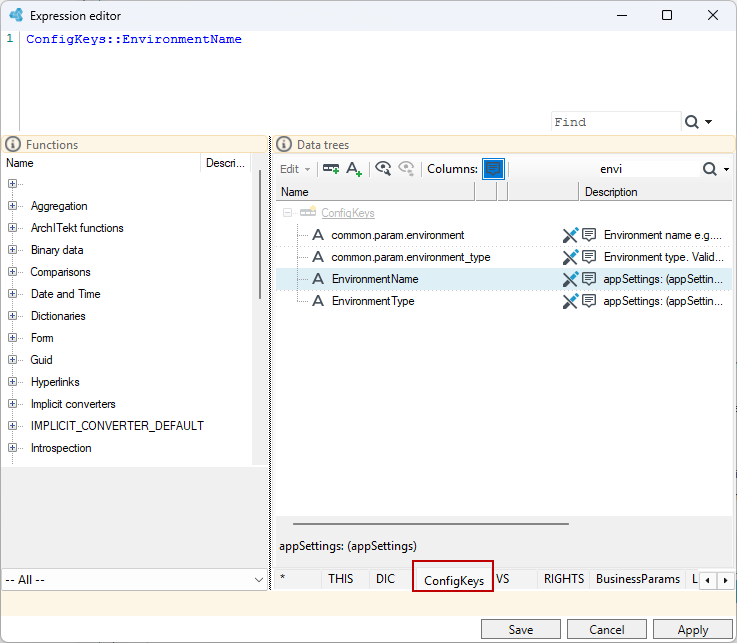Click the 'A' type icon of common.param.environment

point(318,235)
